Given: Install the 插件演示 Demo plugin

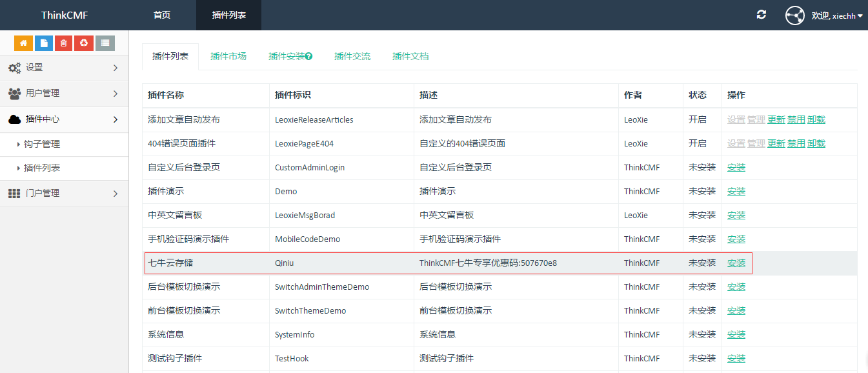Looking at the screenshot, I should pos(736,191).
